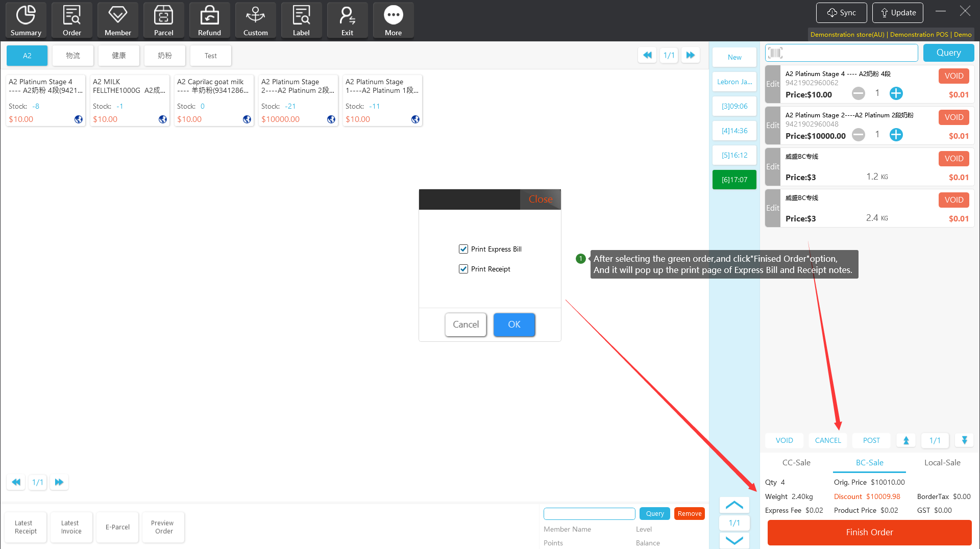980x549 pixels.
Task: Click the barcode search input field
Action: pos(847,53)
